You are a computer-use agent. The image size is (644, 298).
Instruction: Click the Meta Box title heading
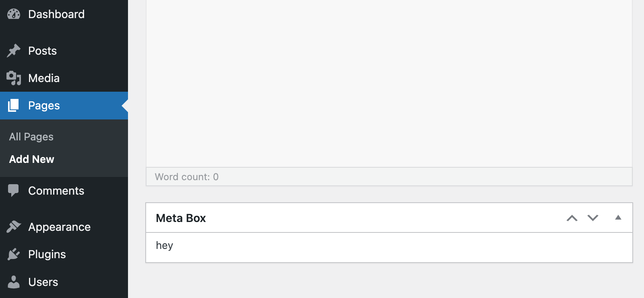[181, 218]
